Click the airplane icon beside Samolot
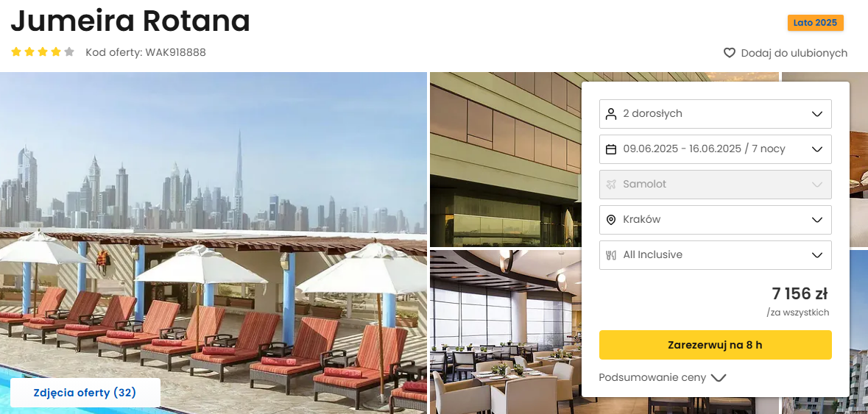Image resolution: width=868 pixels, height=414 pixels. tap(611, 184)
